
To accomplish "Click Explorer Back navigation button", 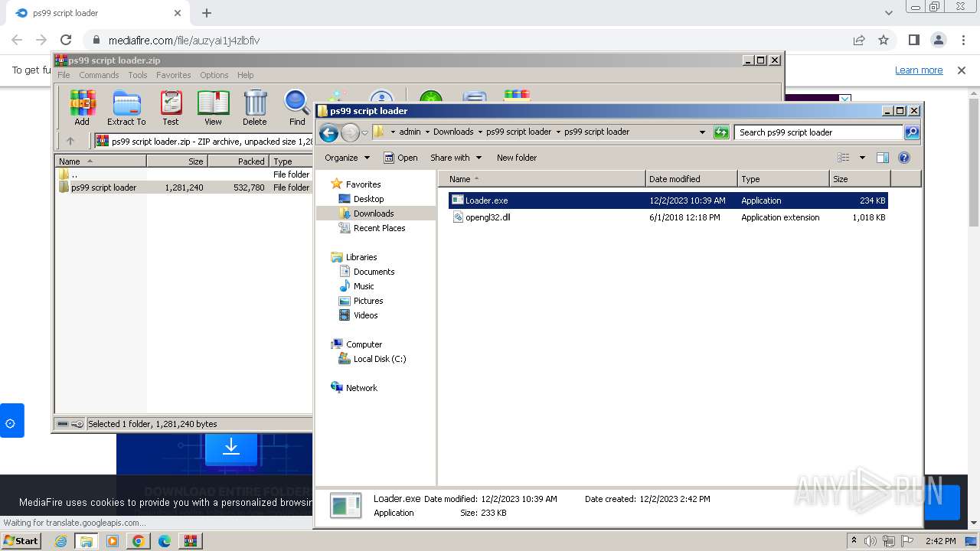I will [328, 132].
